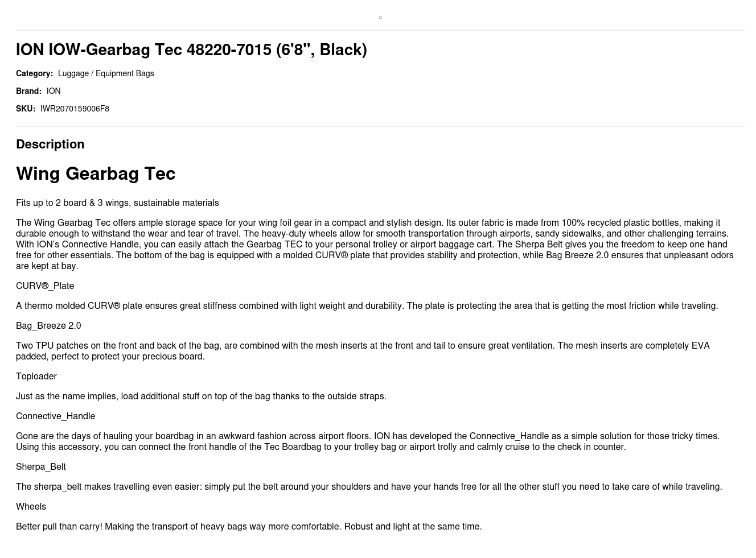
Task: Click the SKU value IWR2070159006F8
Action: tap(75, 109)
